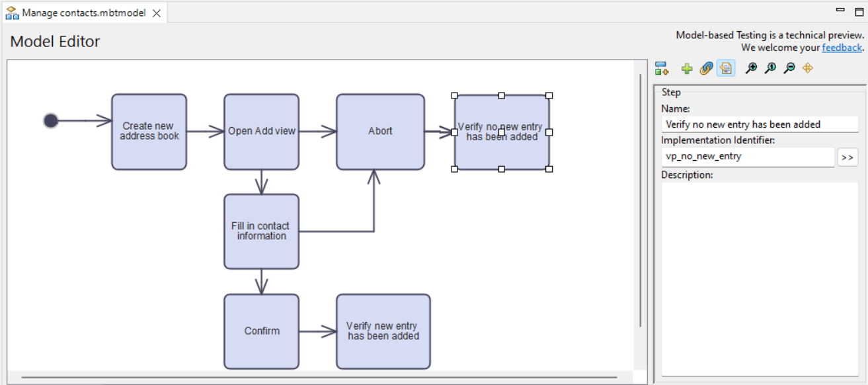Select the 'Fill in contact information' step

point(261,232)
